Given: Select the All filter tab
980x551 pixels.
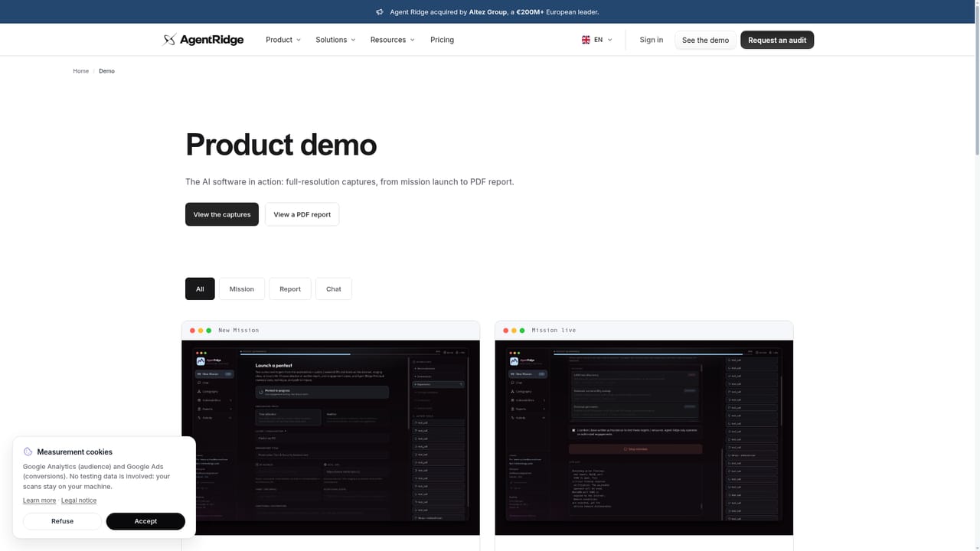Looking at the screenshot, I should tap(200, 289).
